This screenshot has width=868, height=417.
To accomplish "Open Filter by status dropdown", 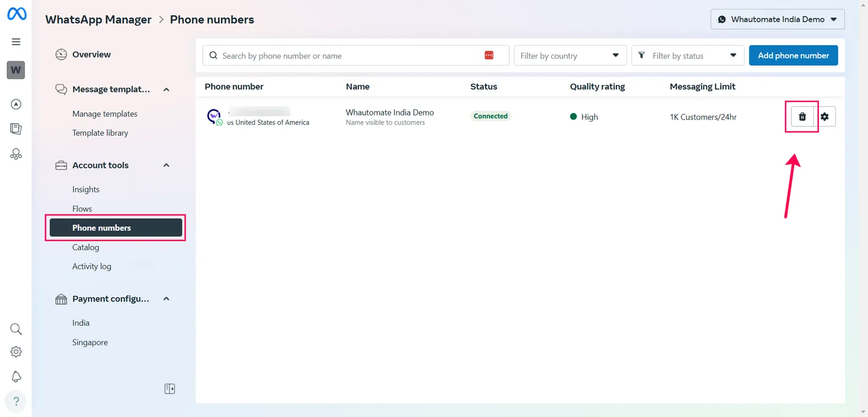I will tap(687, 55).
